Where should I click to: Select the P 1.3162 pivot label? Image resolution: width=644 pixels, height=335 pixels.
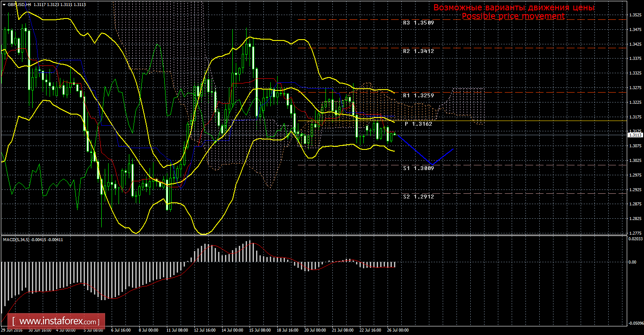(418, 124)
